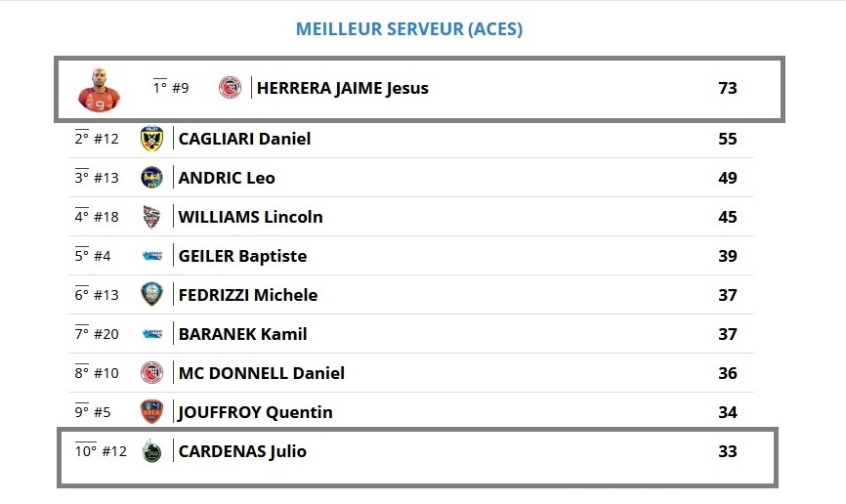Click the GFCA crest beside JOUFFROY Quentin
The width and height of the screenshot is (846, 504).
click(x=151, y=412)
